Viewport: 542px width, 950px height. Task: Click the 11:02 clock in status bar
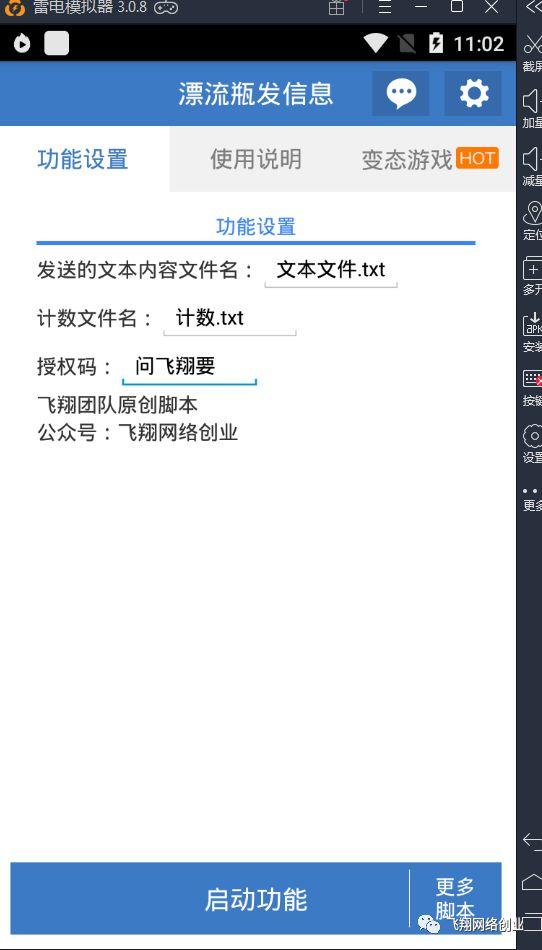(x=478, y=44)
